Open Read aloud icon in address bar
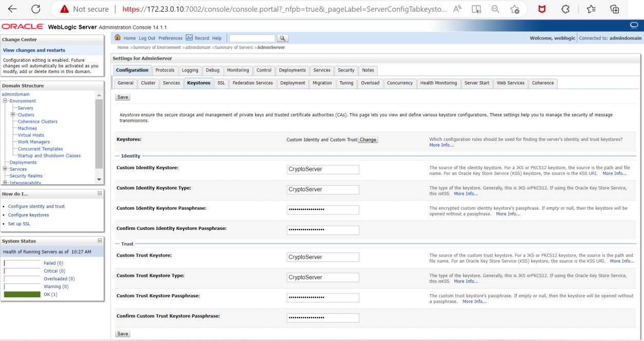644x341 pixels. click(x=457, y=9)
